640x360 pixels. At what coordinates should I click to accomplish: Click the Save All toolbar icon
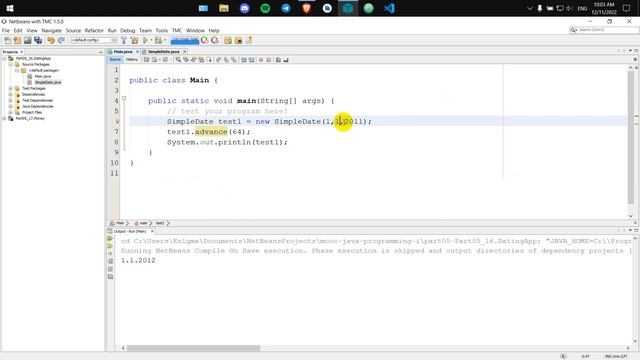(x=38, y=40)
